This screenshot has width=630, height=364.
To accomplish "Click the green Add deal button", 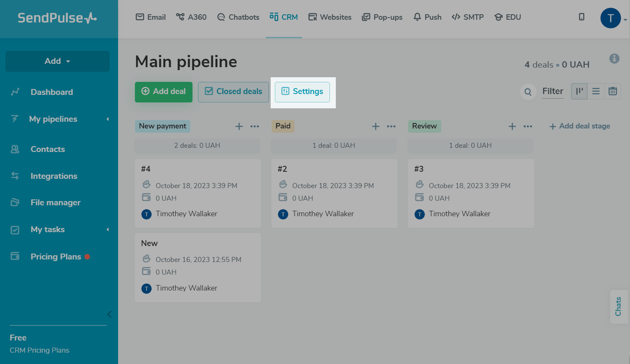I will click(x=163, y=92).
